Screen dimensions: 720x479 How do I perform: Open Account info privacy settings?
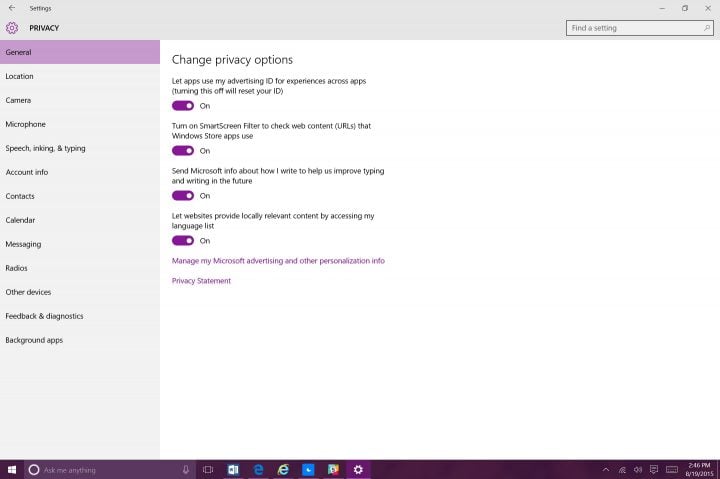click(80, 172)
